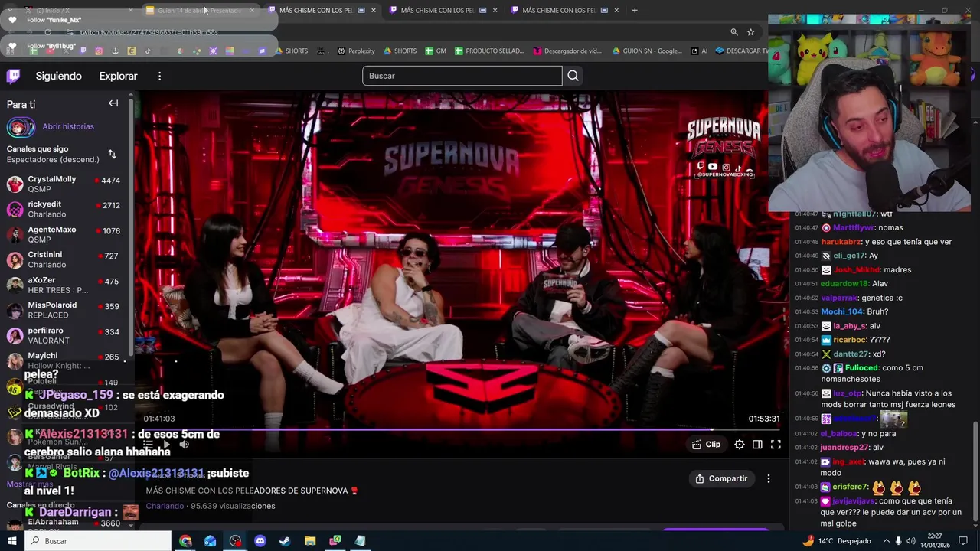Open the system tray hidden icons chevron
Image resolution: width=980 pixels, height=551 pixels.
887,541
